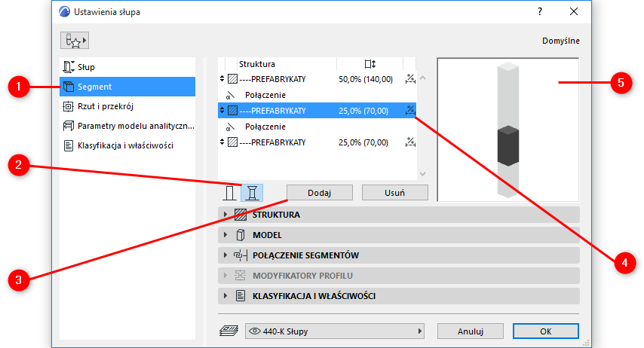Click the column 3D preview
Image resolution: width=644 pixels, height=348 pixels.
click(x=508, y=130)
